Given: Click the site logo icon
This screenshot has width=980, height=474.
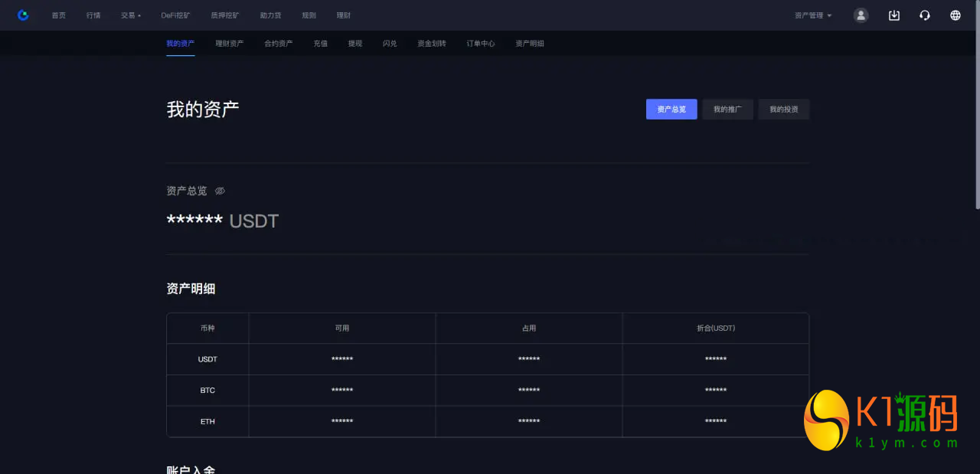Looking at the screenshot, I should point(23,15).
